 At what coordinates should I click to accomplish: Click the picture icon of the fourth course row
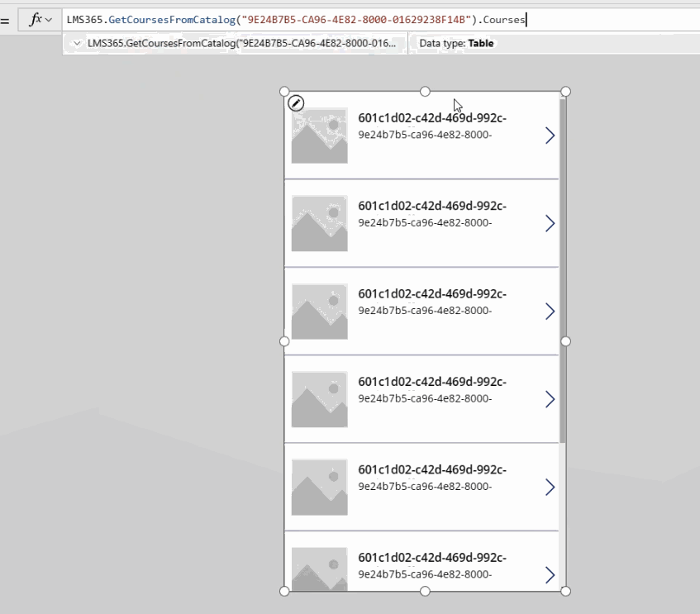pyautogui.click(x=319, y=399)
